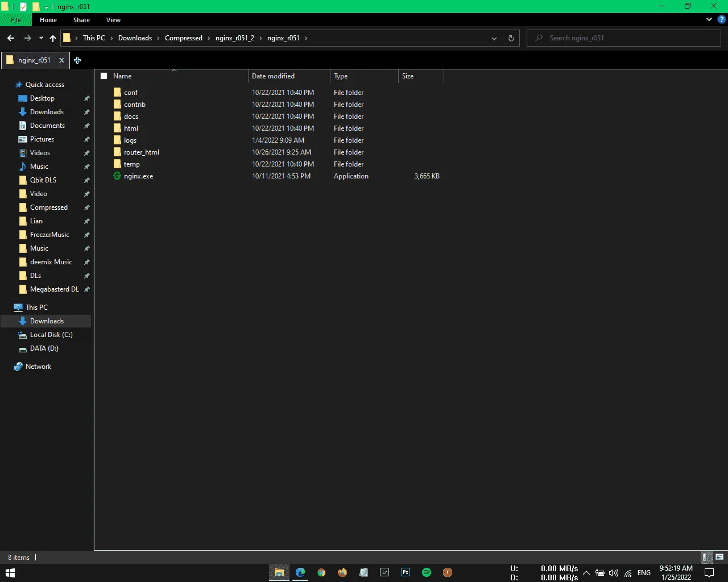The image size is (728, 582).
Task: Open Documents in Quick access
Action: (47, 126)
